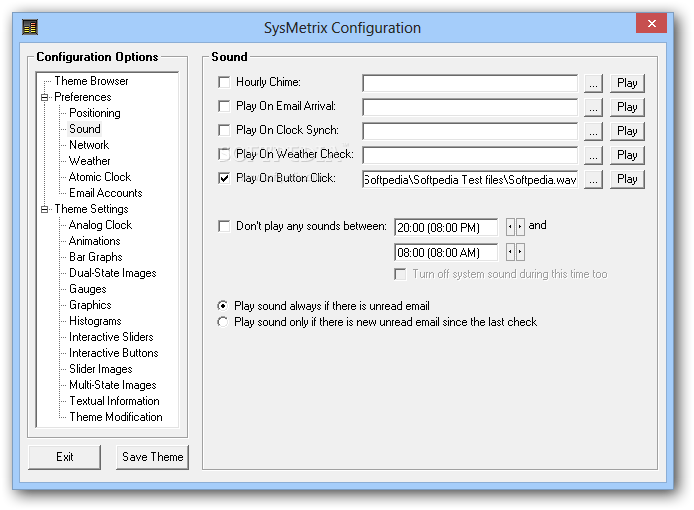The height and width of the screenshot is (510, 694).
Task: Collapse the Preferences tree node
Action: pyautogui.click(x=44, y=97)
